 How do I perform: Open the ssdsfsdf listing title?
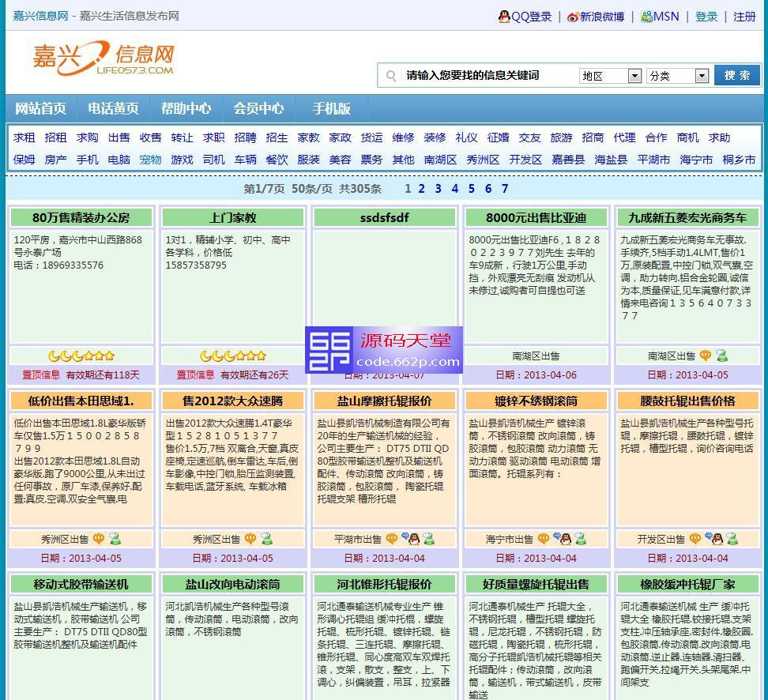[385, 217]
